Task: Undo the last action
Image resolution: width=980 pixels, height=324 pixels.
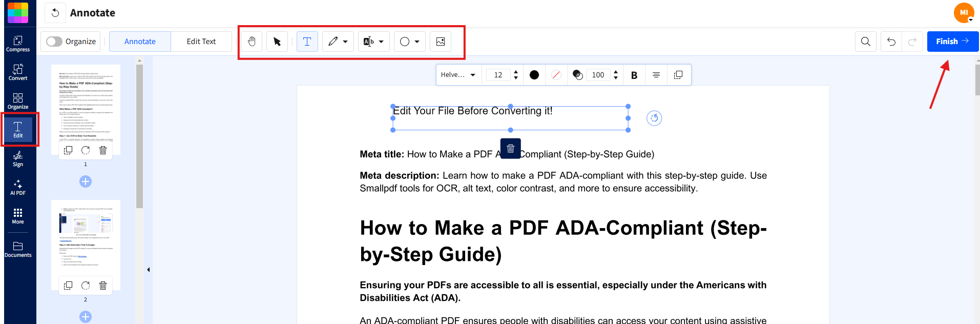Action: [891, 42]
